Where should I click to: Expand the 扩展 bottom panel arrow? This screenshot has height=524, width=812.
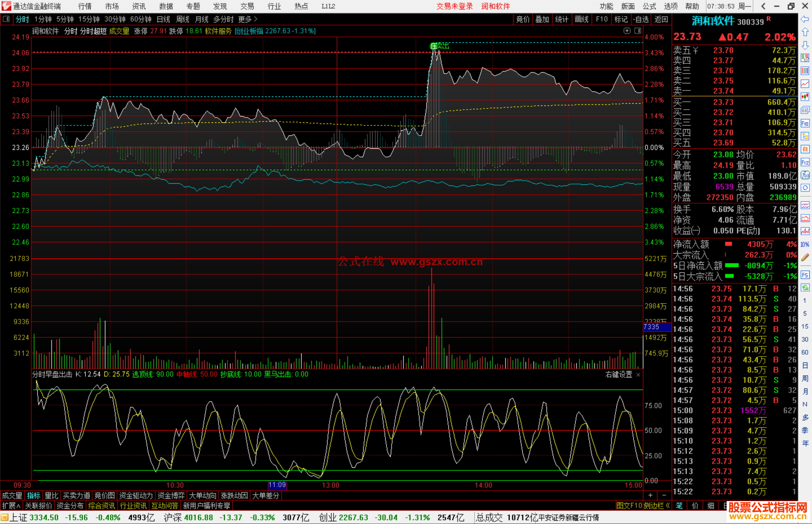(x=11, y=506)
